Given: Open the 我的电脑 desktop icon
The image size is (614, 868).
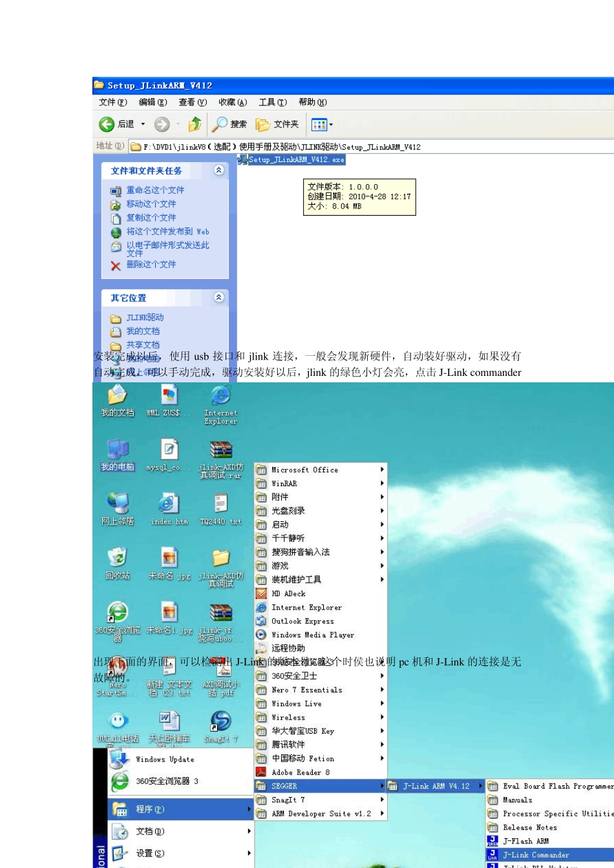Looking at the screenshot, I should click(118, 455).
